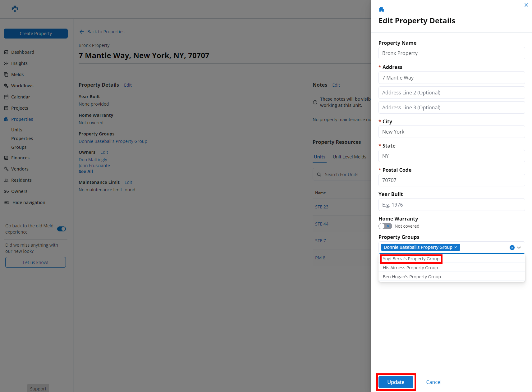Click the Owners key icon

6,191
